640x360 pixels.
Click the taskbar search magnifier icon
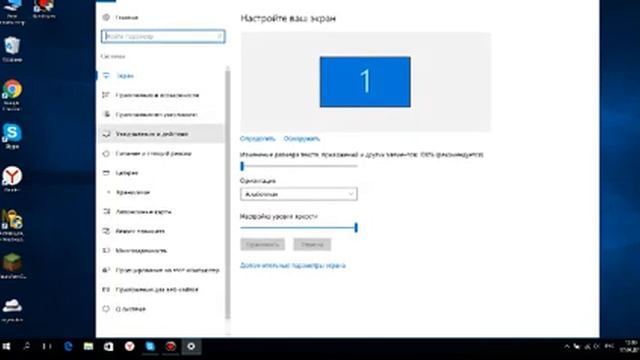27,347
